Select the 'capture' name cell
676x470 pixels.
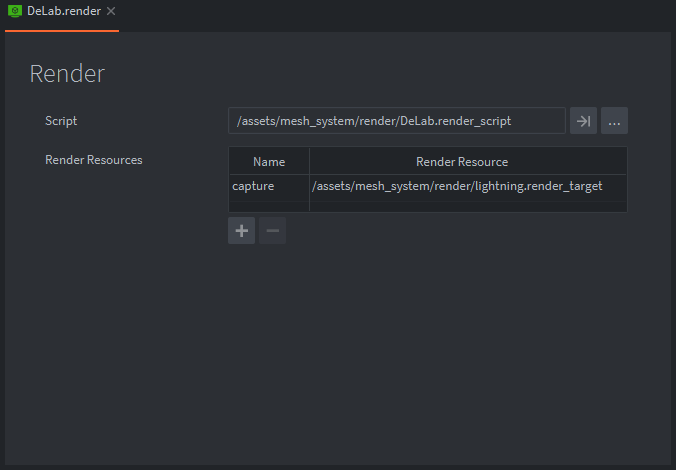[x=269, y=186]
